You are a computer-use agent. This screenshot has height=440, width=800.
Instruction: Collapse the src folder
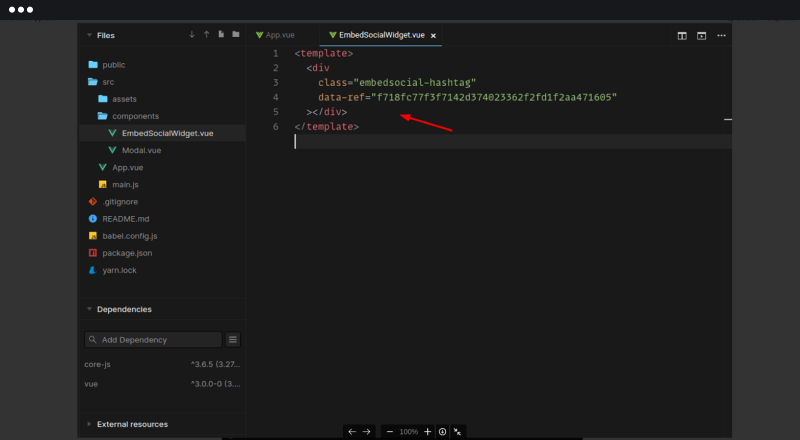point(108,82)
